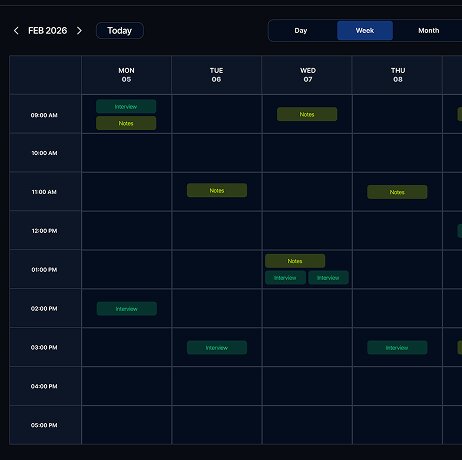Open first Wednesday 1 PM Interview event
The width and height of the screenshot is (462, 460).
[x=285, y=278]
